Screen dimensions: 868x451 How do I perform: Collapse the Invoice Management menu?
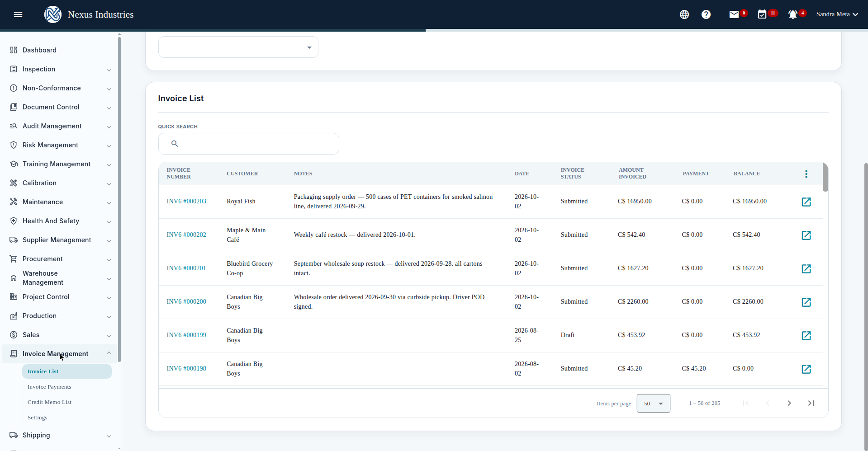point(59,354)
